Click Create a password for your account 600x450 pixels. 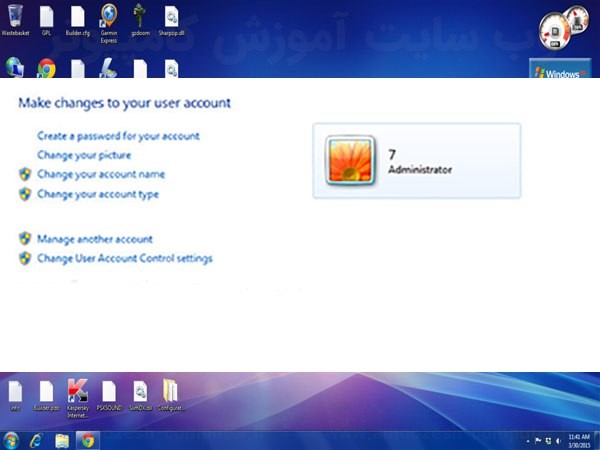coord(118,136)
